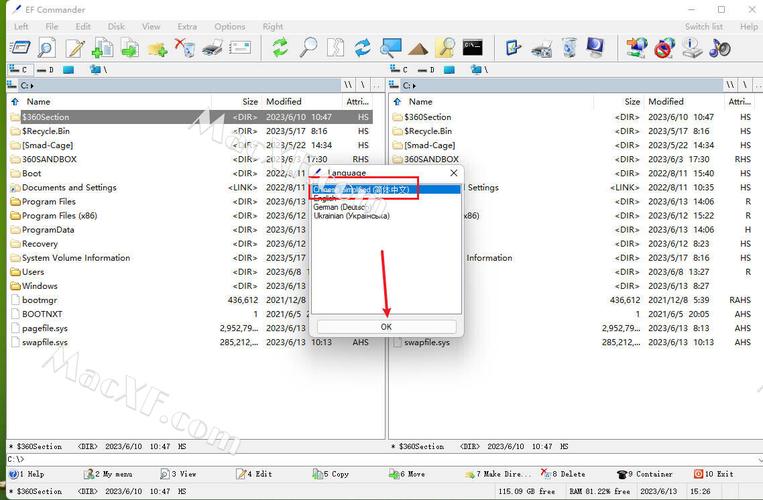Open desktop folder button in left panel drive bar

click(68, 70)
